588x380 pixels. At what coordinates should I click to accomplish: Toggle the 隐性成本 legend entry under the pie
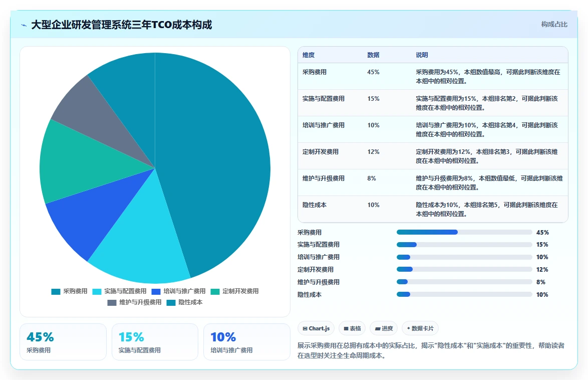coord(184,302)
